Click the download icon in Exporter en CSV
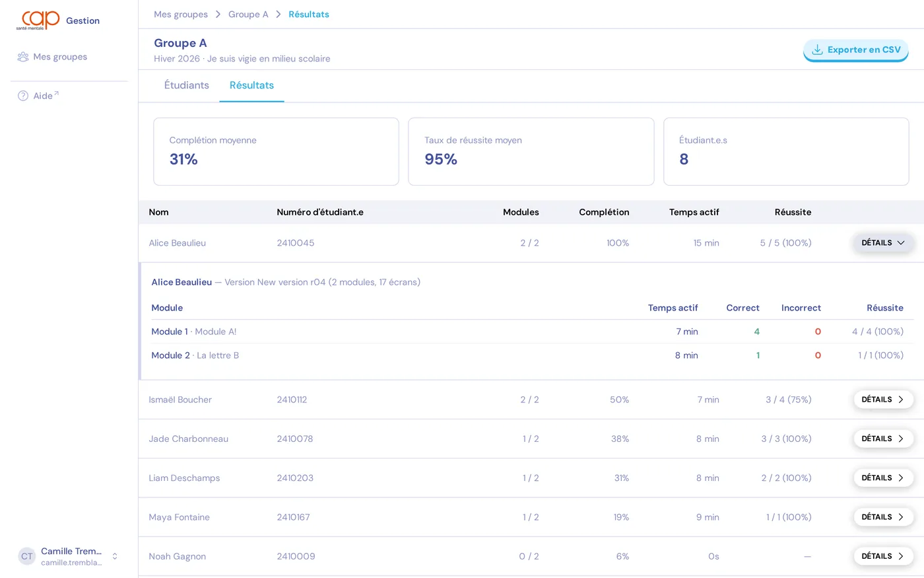The width and height of the screenshot is (924, 578). pyautogui.click(x=817, y=50)
